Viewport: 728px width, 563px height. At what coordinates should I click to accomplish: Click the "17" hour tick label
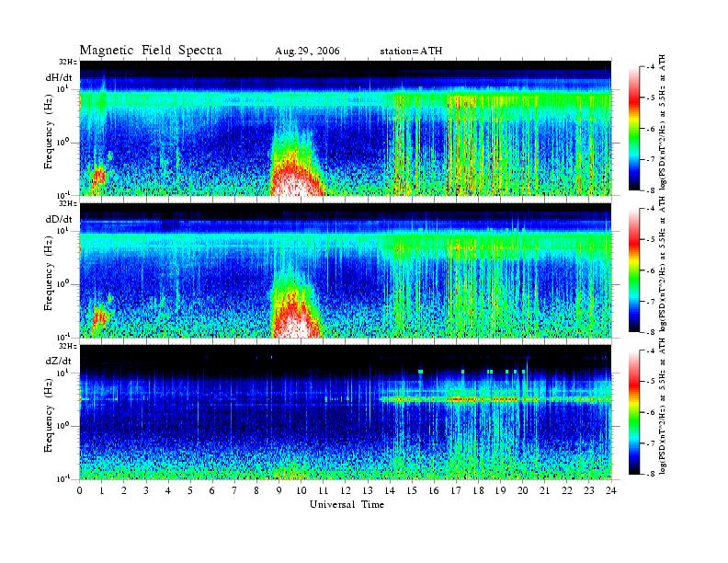(457, 490)
